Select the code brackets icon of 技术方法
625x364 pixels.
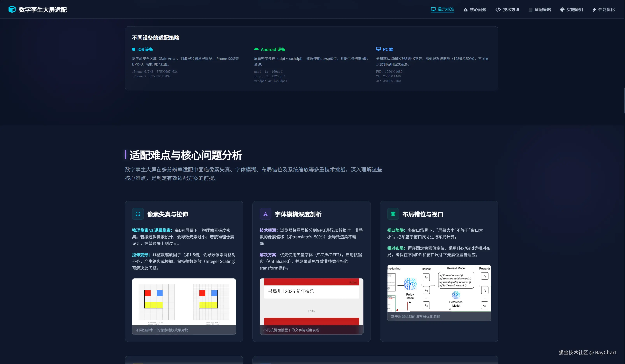tap(498, 9)
